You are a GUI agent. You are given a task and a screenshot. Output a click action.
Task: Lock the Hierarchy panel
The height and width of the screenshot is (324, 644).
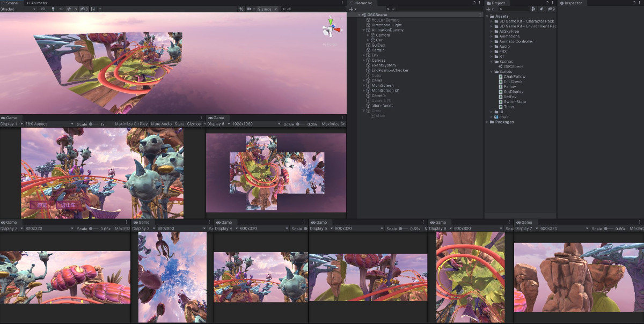click(x=474, y=3)
